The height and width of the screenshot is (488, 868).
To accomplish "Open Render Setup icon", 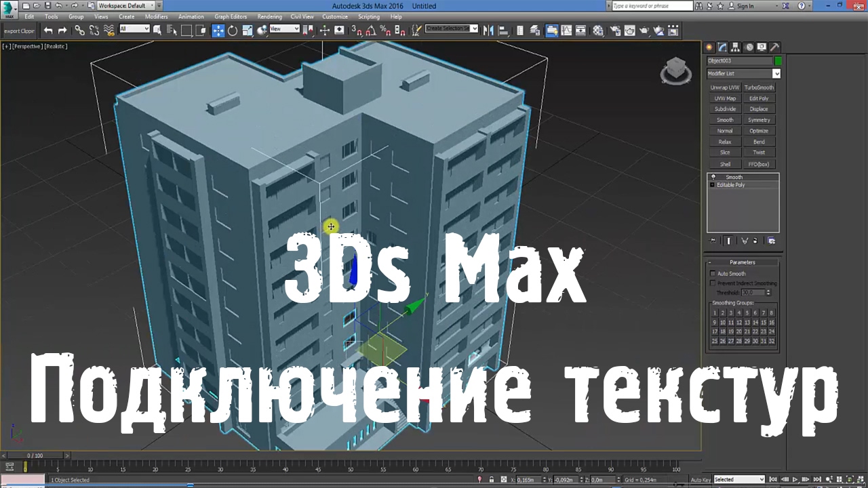I will pyautogui.click(x=615, y=30).
